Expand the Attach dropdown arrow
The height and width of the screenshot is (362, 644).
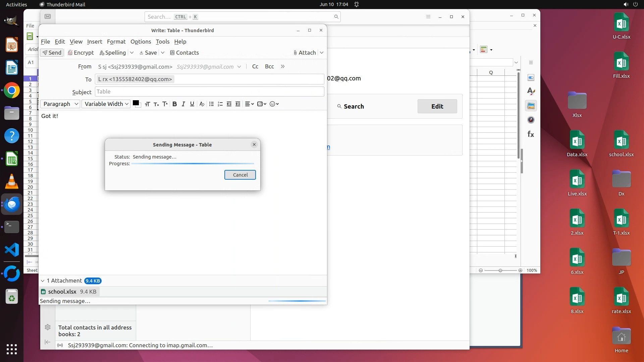point(322,53)
